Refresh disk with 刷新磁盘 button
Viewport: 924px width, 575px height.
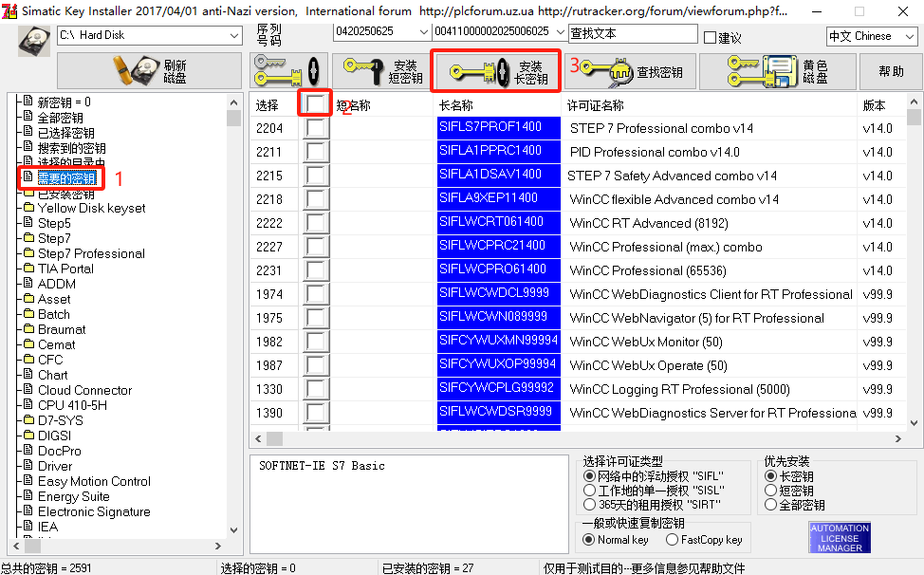pyautogui.click(x=149, y=71)
